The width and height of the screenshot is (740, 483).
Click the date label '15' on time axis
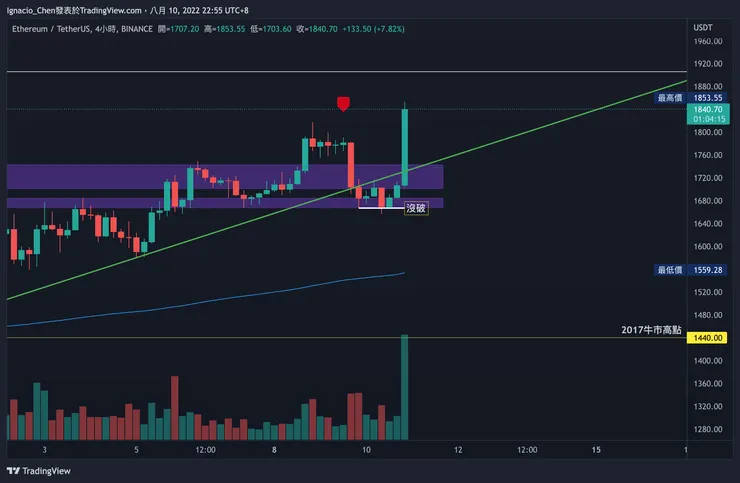(x=596, y=450)
